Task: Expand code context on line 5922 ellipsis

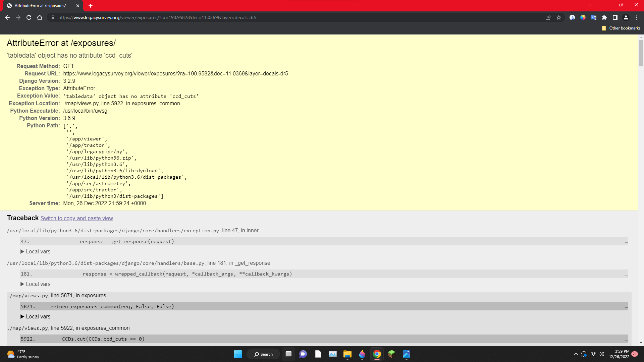Action: (x=626, y=339)
